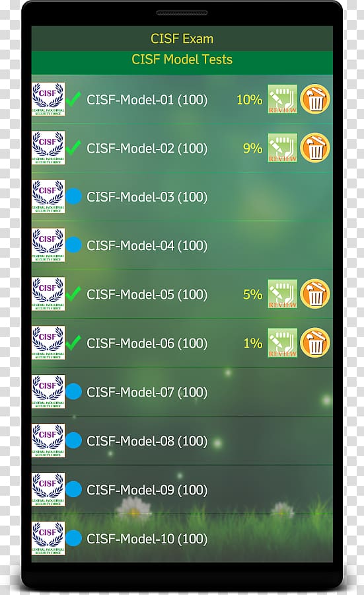Delete CISF-Model-02 result with trash icon
This screenshot has height=595, width=364.
point(315,147)
